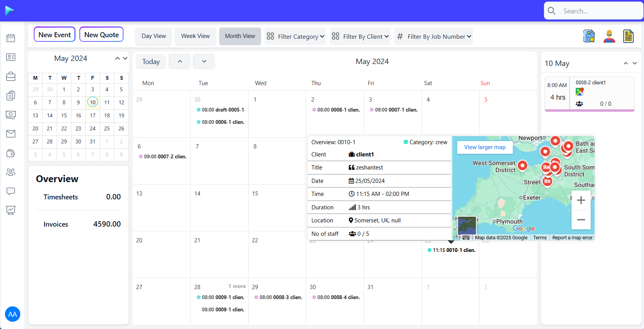
Task: Open event 09:00 0007-2 on Monday 6
Action: [x=163, y=156]
